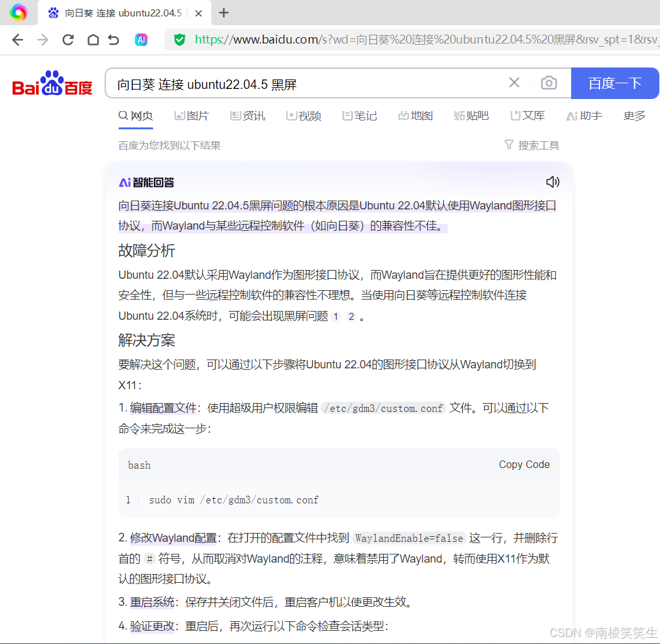Open the 贴吧 tab
This screenshot has width=660, height=644.
pyautogui.click(x=472, y=115)
